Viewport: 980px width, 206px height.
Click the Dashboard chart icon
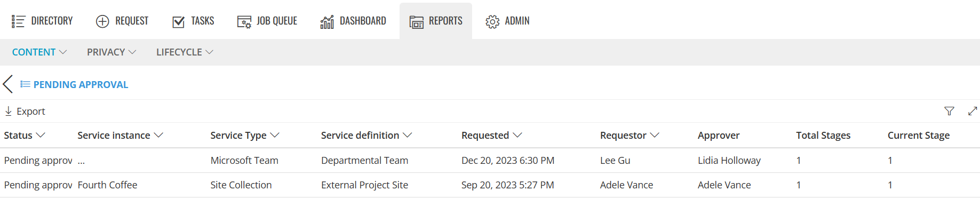point(327,22)
